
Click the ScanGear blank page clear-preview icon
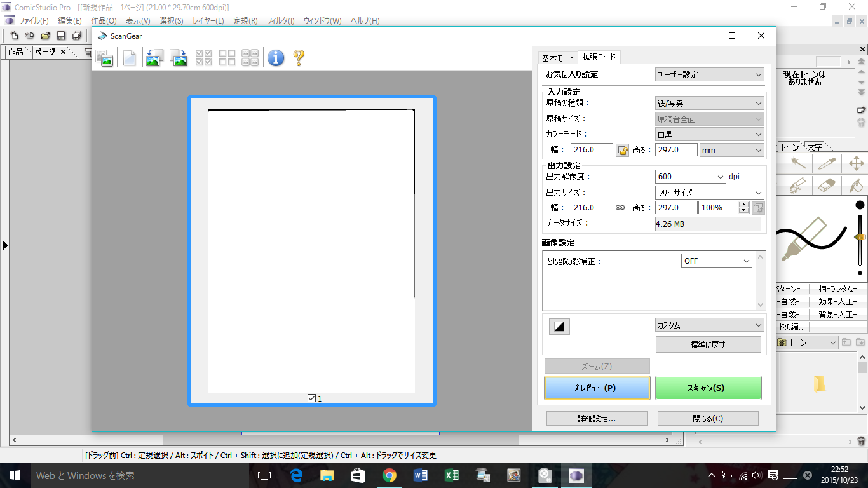point(129,58)
